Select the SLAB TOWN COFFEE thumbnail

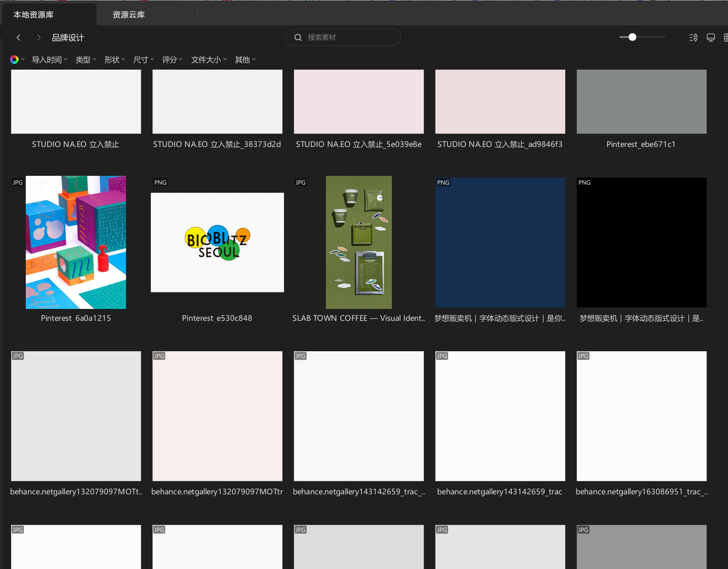tap(359, 242)
